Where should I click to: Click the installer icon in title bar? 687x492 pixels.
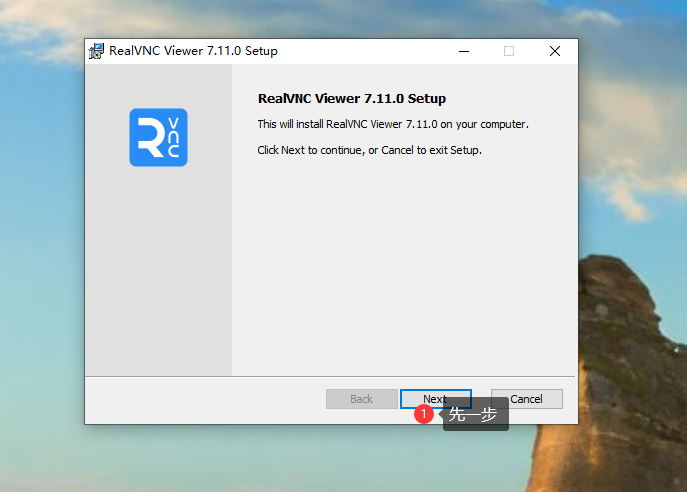coord(96,51)
